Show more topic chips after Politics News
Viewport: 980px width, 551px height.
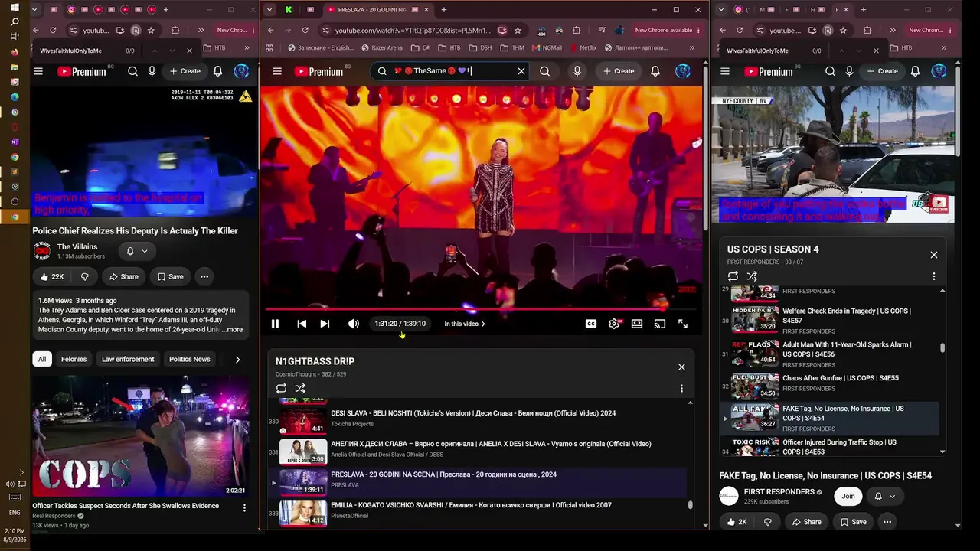click(x=237, y=359)
